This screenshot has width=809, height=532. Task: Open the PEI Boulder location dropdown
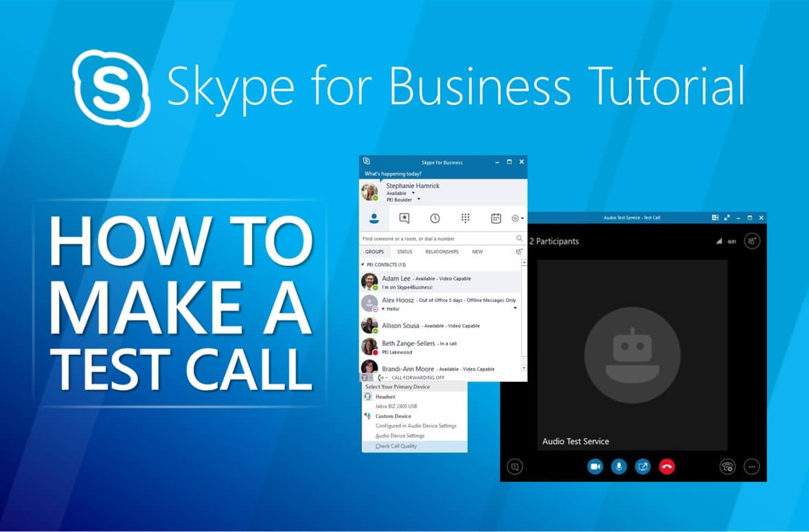[418, 200]
